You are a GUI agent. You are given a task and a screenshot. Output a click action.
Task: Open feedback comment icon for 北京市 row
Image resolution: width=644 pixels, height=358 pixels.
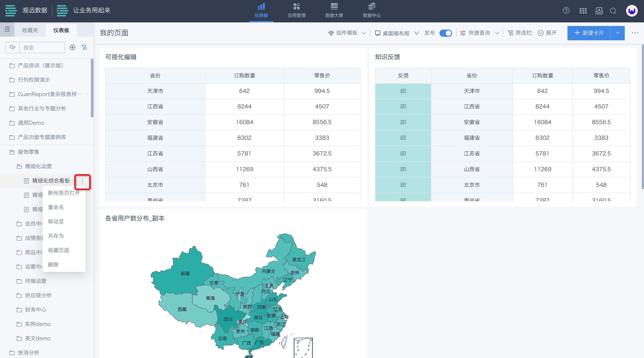point(403,185)
